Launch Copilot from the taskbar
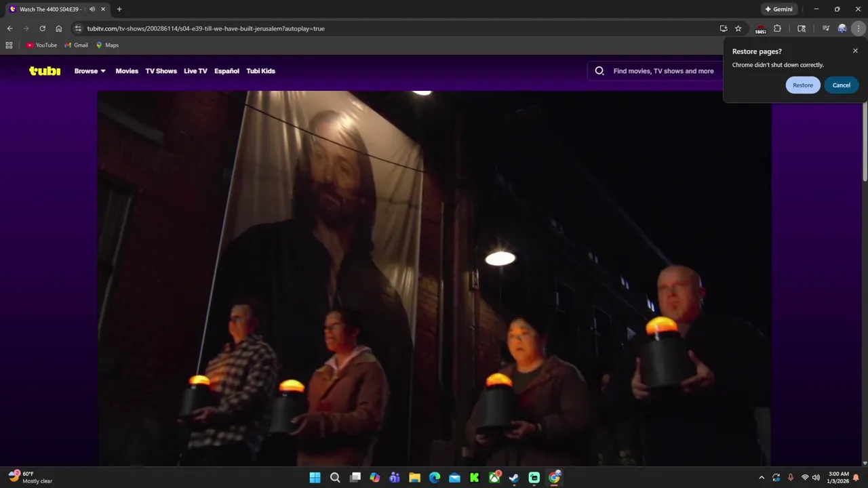The width and height of the screenshot is (868, 488). [x=375, y=478]
